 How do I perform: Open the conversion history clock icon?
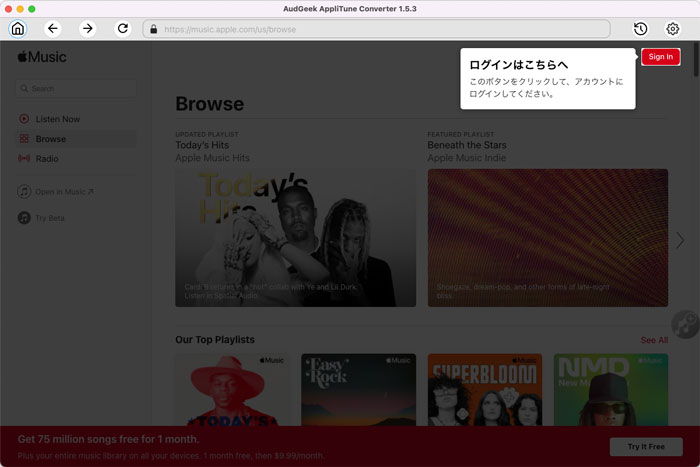coord(641,29)
